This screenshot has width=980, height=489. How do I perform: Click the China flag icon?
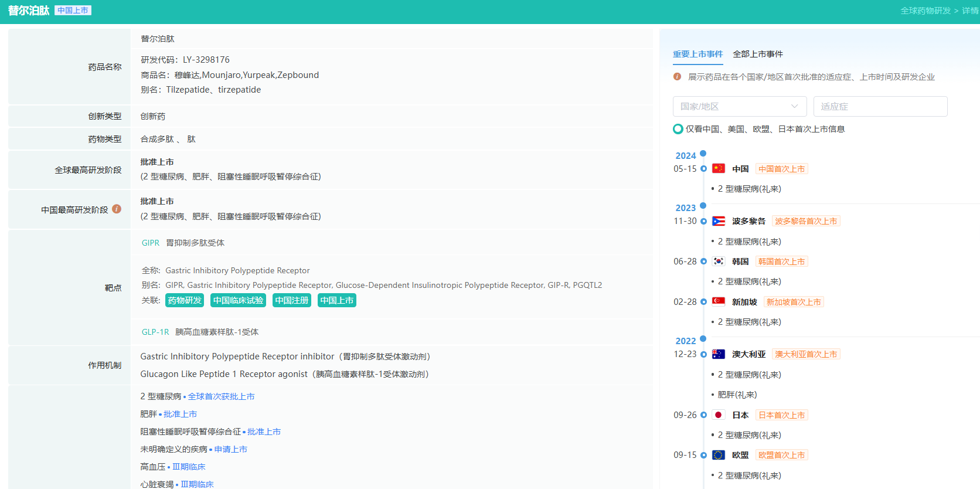[x=719, y=169]
